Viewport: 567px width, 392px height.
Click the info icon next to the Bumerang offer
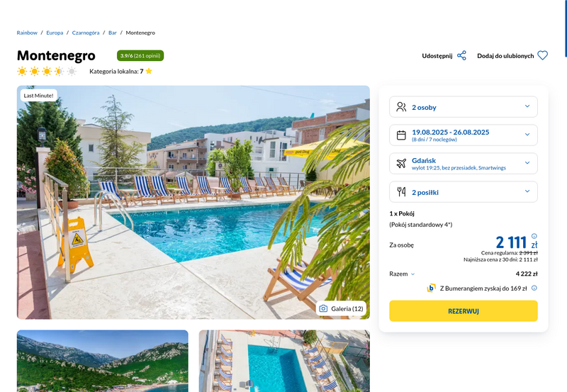click(534, 288)
